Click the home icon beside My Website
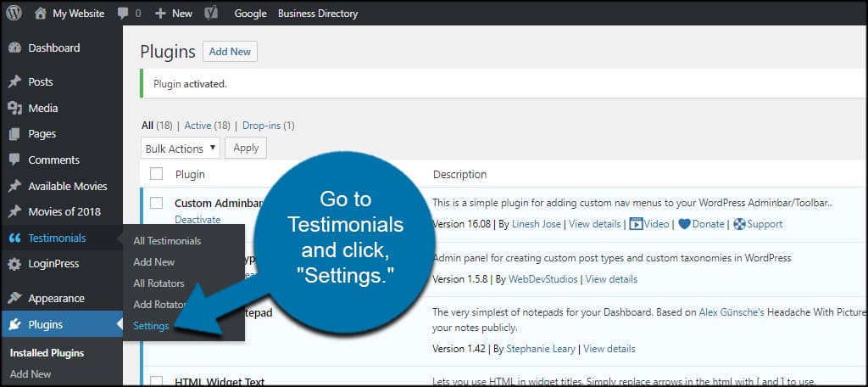868x387 pixels. coord(41,14)
